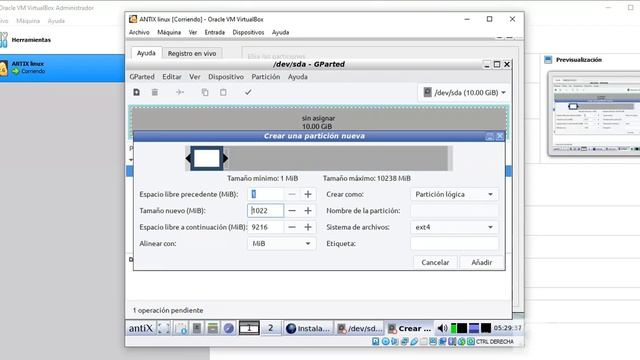The image size is (640, 360).
Task: Open the GParted menu
Action: (142, 77)
